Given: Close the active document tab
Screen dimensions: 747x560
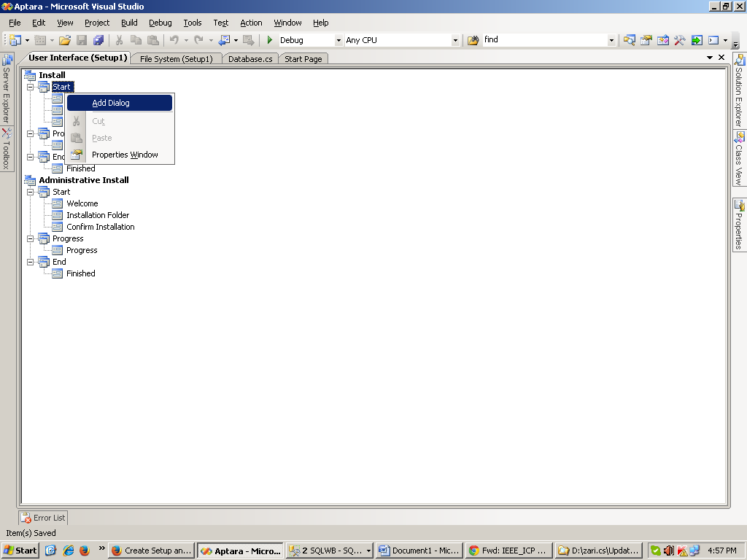Looking at the screenshot, I should coord(721,57).
